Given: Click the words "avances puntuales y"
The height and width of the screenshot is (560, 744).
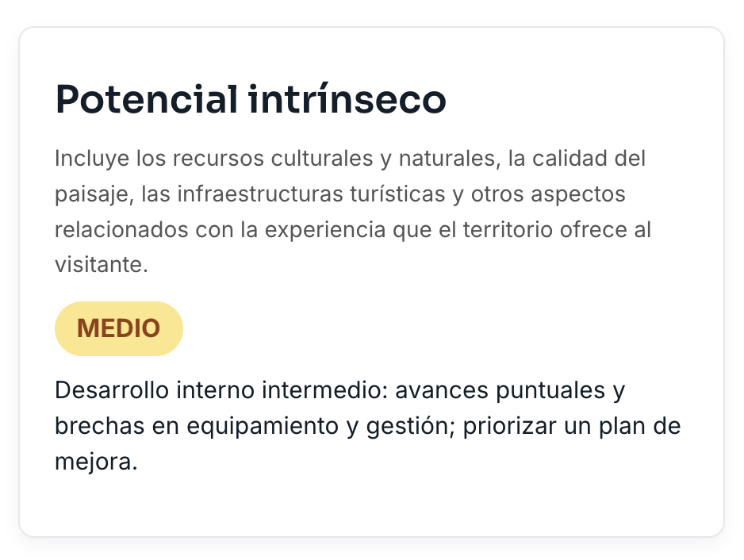Looking at the screenshot, I should click(x=510, y=391).
